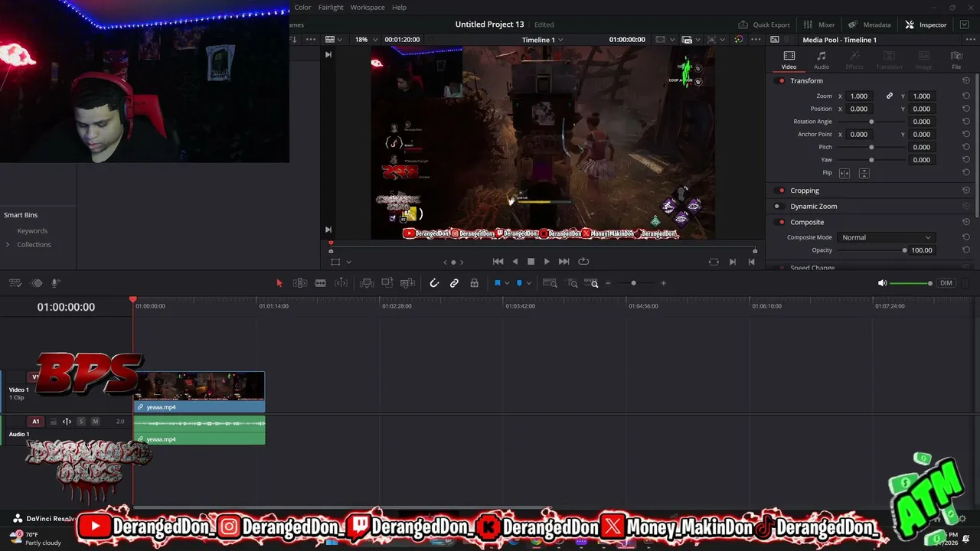Click the Detail Zoom icon
The width and height of the screenshot is (980, 551).
pyautogui.click(x=572, y=283)
